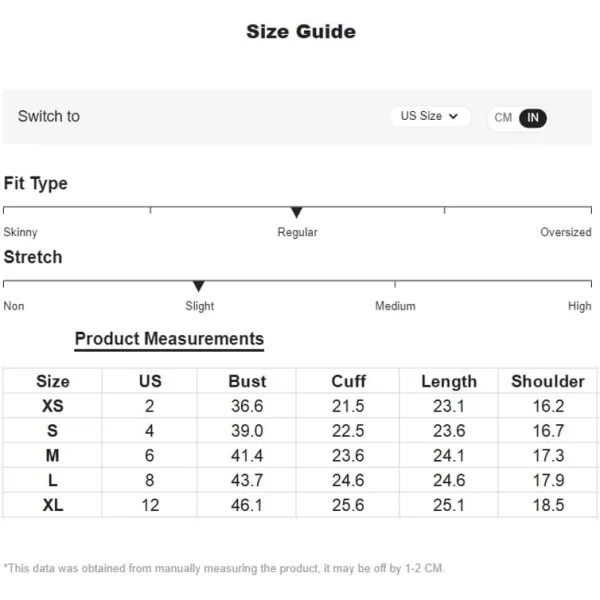Click the High stretch label
This screenshot has width=600, height=600.
[579, 306]
